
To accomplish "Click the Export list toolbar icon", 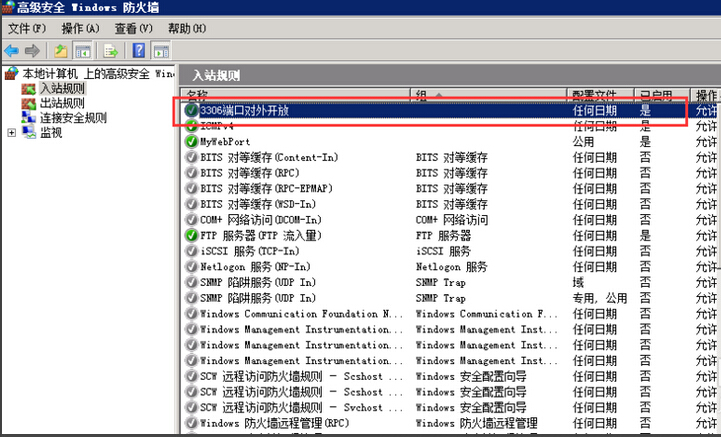I will pyautogui.click(x=112, y=50).
